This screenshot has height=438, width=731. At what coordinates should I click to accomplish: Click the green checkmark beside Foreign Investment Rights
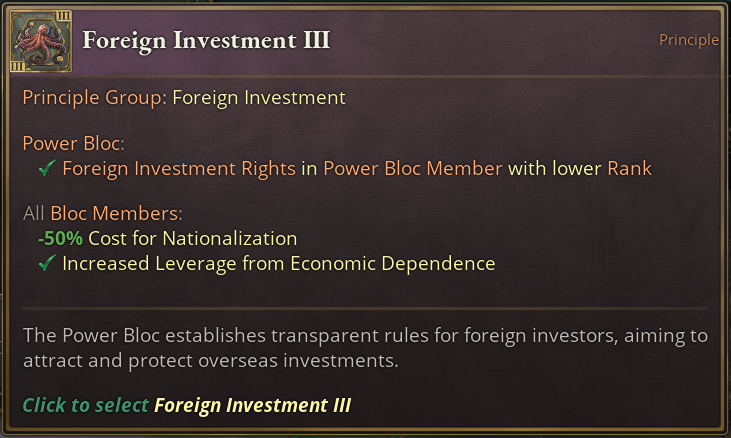pyautogui.click(x=46, y=168)
